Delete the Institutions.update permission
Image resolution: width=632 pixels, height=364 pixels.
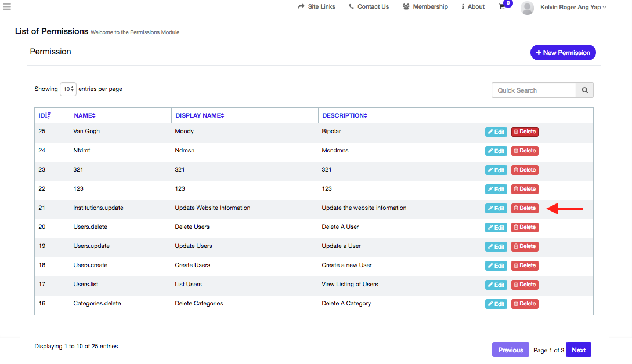(525, 208)
